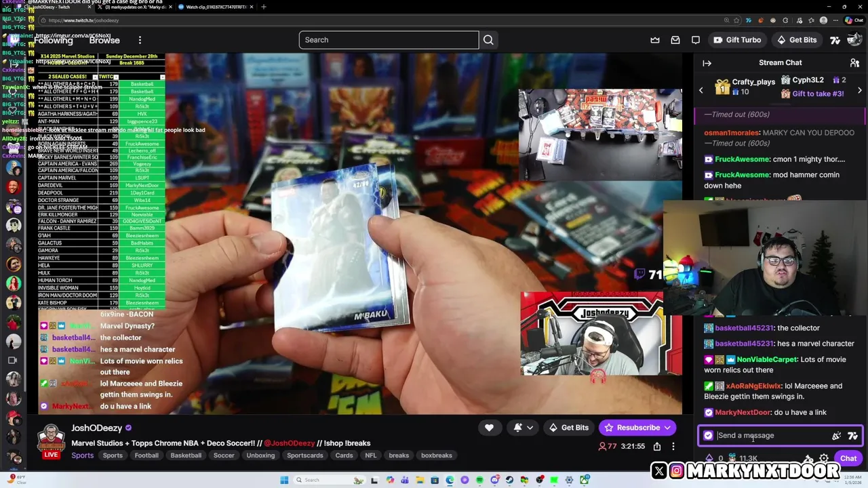
Task: Open the chat settings gear
Action: [824, 459]
